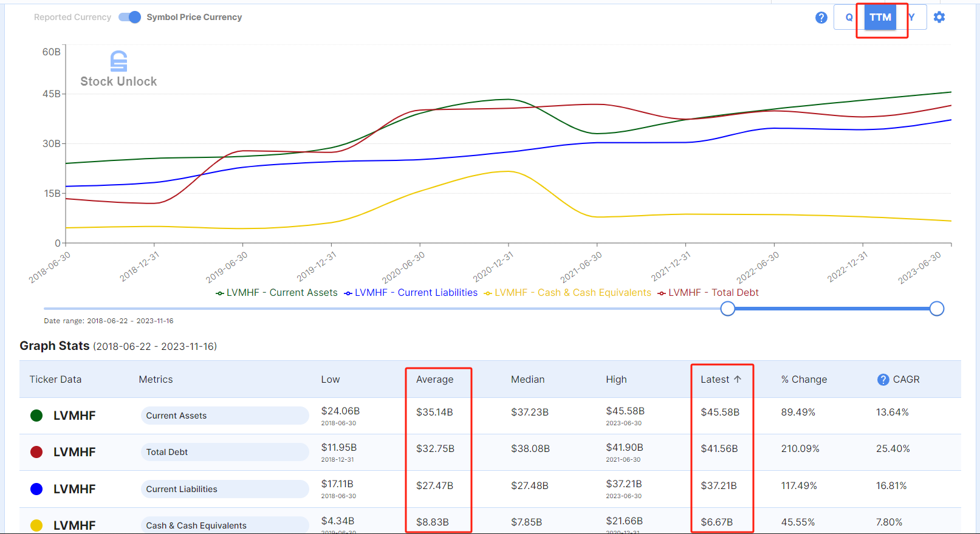Click the Date range 2018-06-22 - 2023-11-16 text
This screenshot has height=534, width=980.
(x=109, y=321)
